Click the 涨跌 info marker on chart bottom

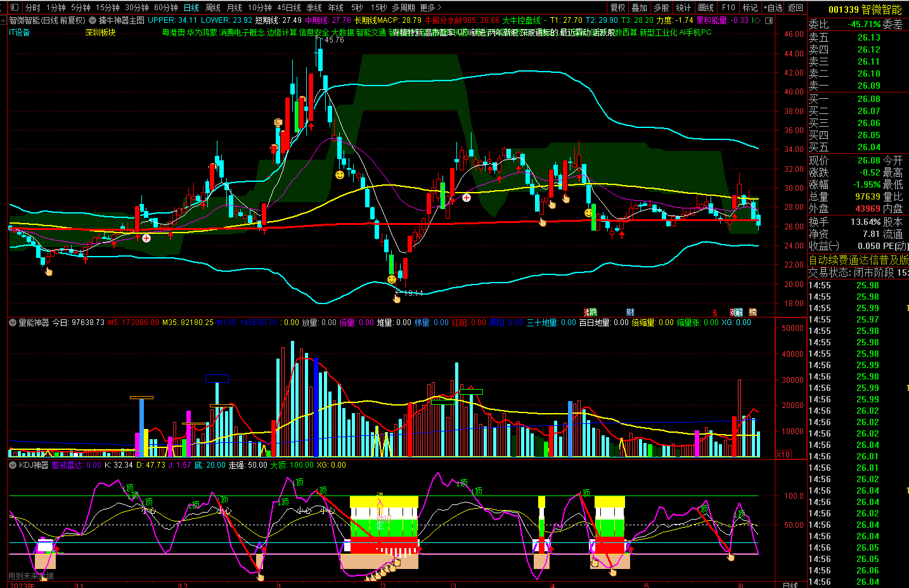pos(590,312)
